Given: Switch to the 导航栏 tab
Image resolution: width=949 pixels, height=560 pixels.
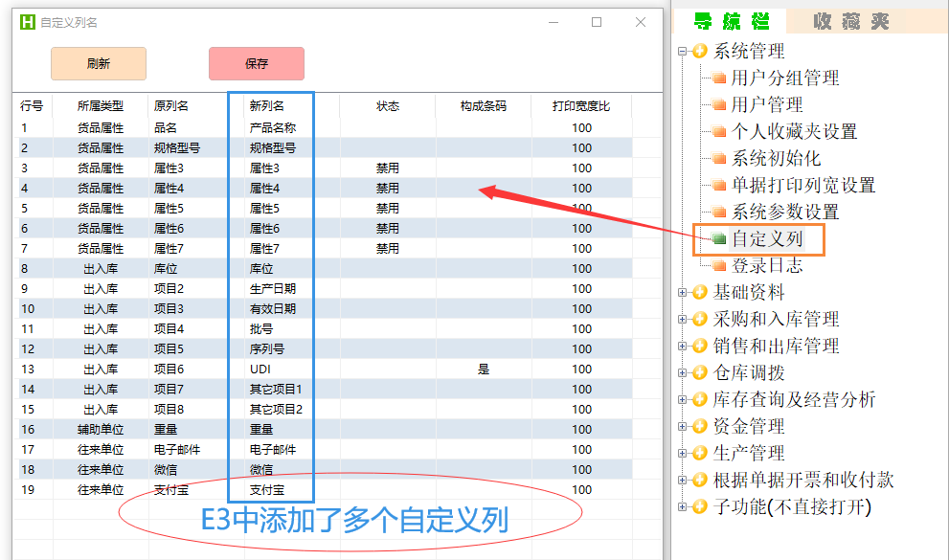Looking at the screenshot, I should 731,22.
